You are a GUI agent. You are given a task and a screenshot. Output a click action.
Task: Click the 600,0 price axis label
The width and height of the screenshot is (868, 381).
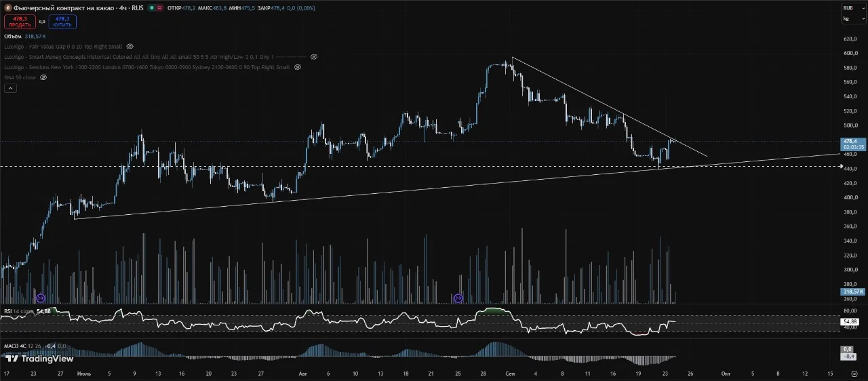(850, 53)
